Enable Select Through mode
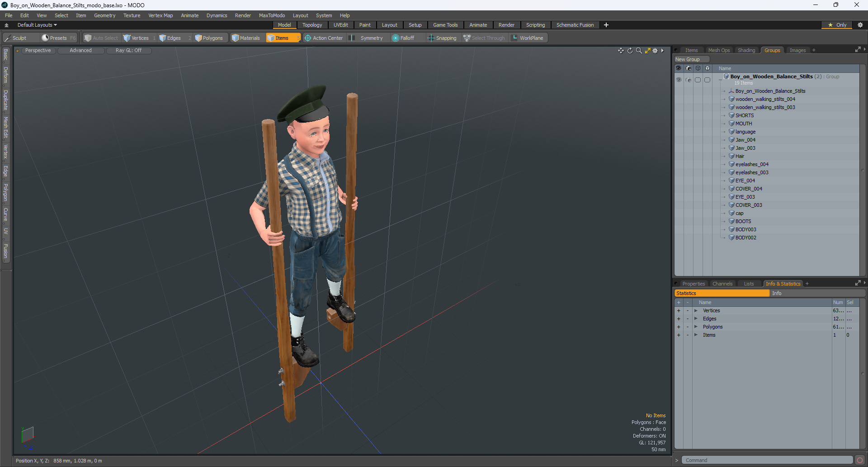This screenshot has height=467, width=868. (484, 38)
